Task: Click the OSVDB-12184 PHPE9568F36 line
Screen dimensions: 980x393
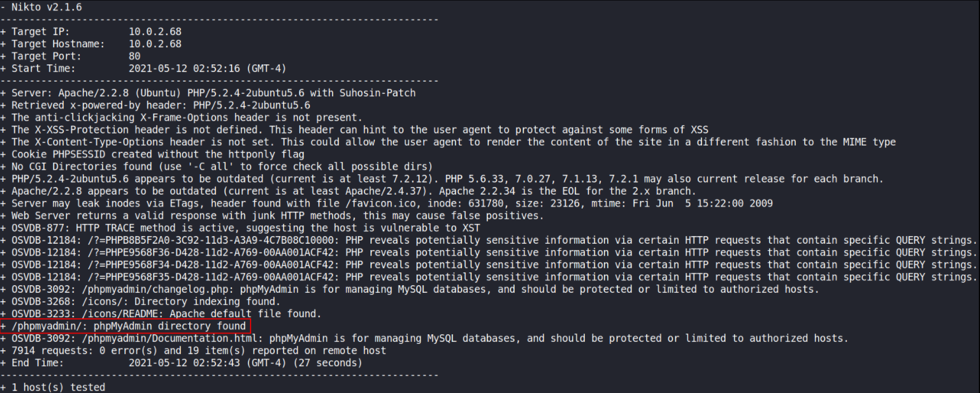Action: pos(489,252)
